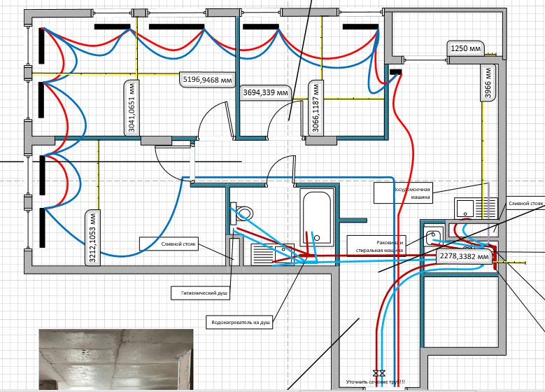The width and height of the screenshot is (545, 392).
Task: Click the vertical 3041,0651 мм dimension label
Action: [132, 108]
